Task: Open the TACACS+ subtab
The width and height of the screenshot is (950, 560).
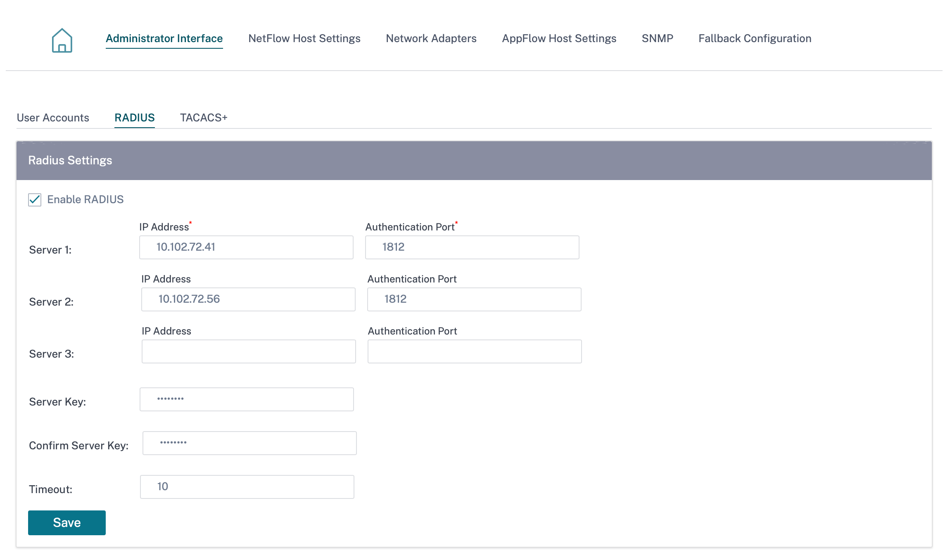Action: [204, 118]
